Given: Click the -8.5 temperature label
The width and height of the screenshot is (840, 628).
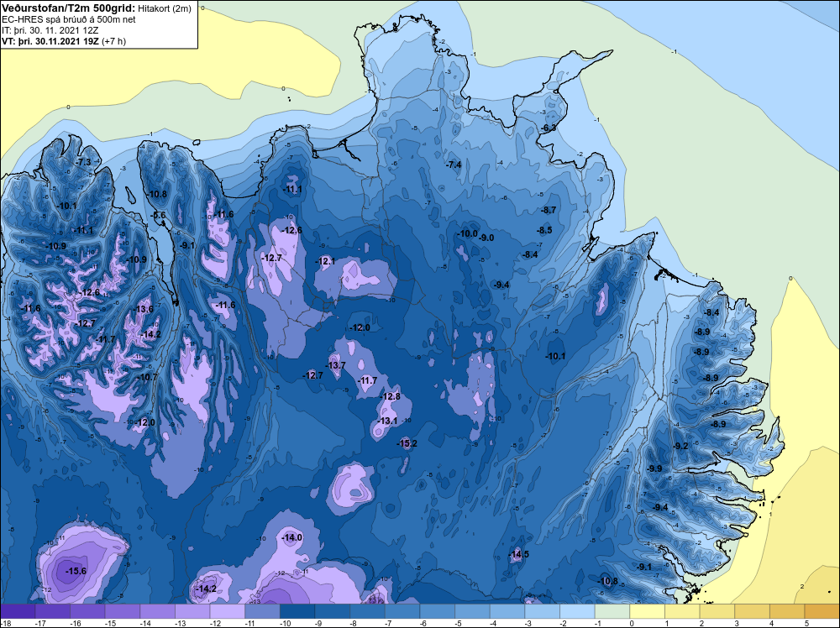Looking at the screenshot, I should (544, 230).
